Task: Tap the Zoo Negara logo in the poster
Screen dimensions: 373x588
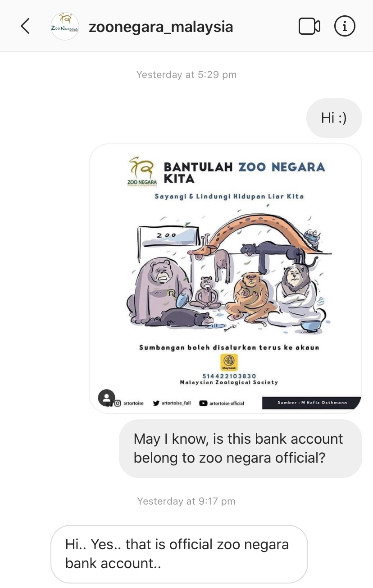Action: click(141, 172)
